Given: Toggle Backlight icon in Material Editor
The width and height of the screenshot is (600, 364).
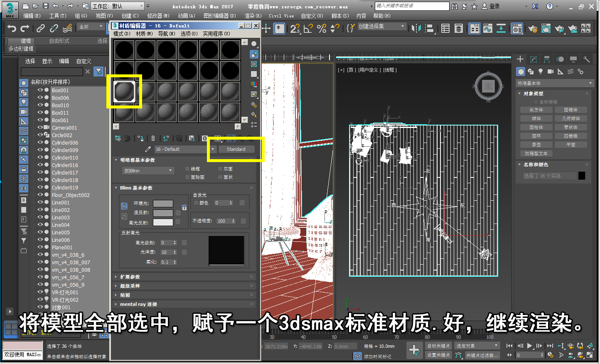Looking at the screenshot, I should (x=254, y=54).
